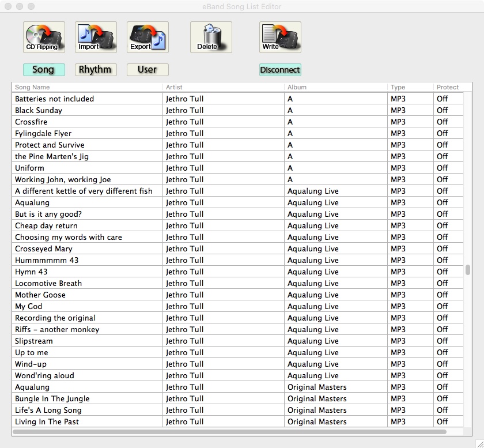Select the song Fylingdale Flyer
This screenshot has width=484, height=448.
237,133
